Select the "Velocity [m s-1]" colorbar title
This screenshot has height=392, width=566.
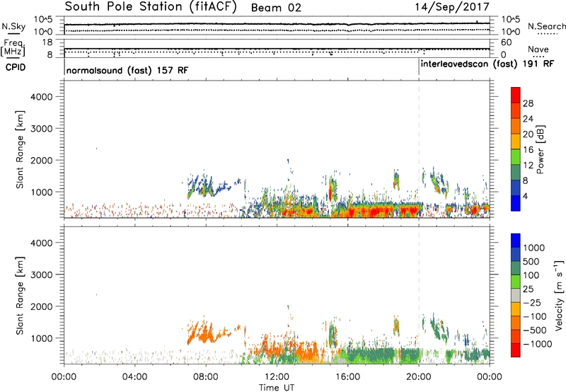coord(559,295)
